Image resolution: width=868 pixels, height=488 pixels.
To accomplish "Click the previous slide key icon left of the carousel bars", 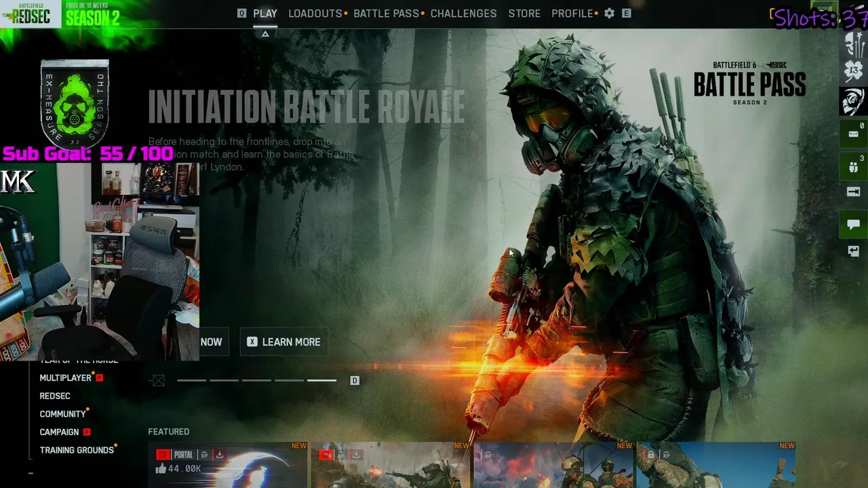I will pyautogui.click(x=159, y=381).
